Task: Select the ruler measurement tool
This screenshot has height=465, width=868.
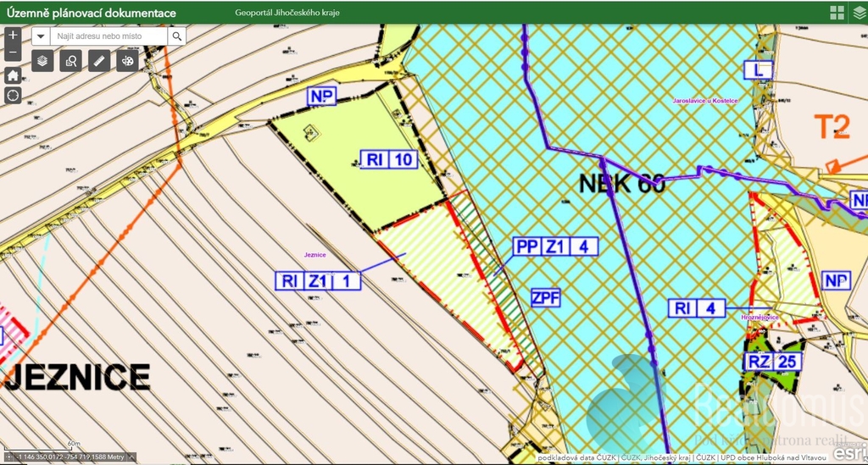Action: [x=99, y=61]
